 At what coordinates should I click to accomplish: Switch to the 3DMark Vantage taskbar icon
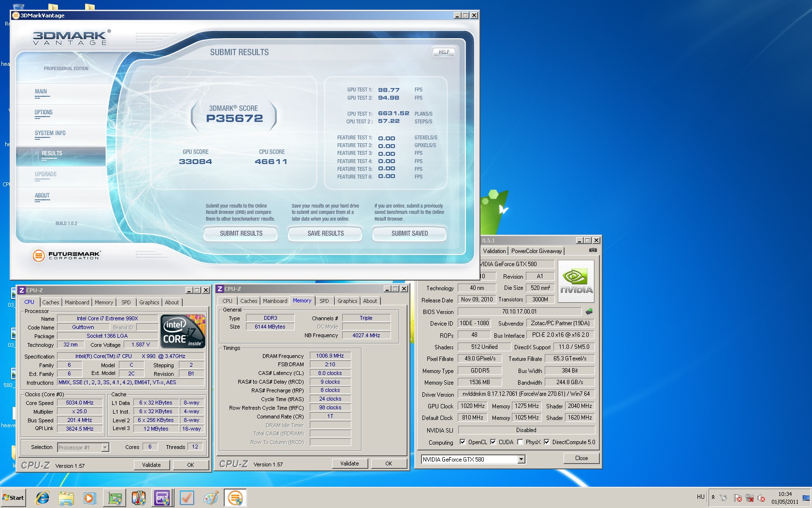[235, 498]
